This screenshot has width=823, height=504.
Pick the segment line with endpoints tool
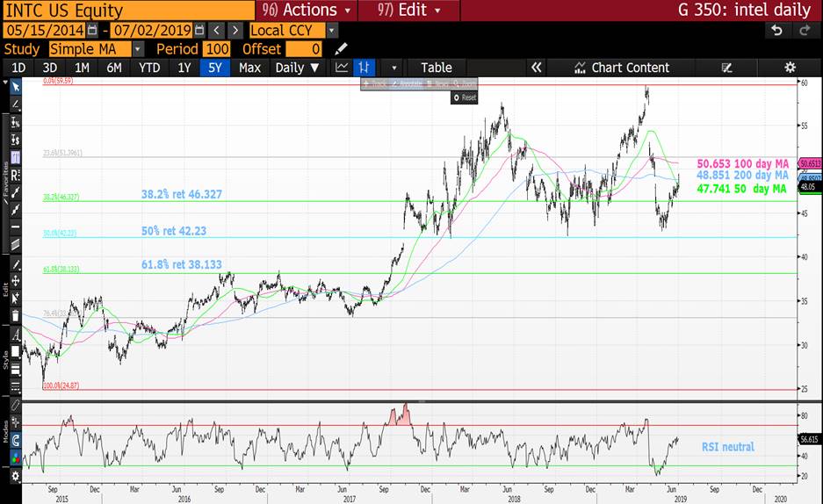[16, 192]
